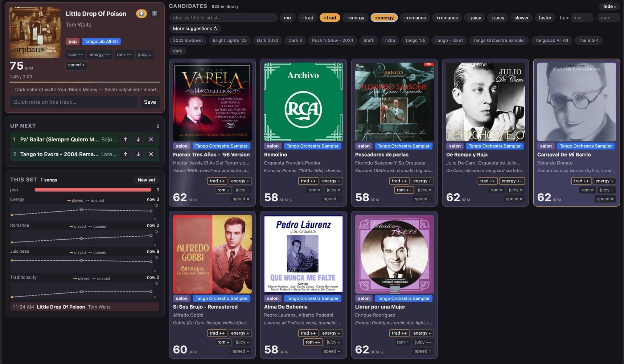Click the New set button
Screen dimensions: 624x364
click(146, 180)
